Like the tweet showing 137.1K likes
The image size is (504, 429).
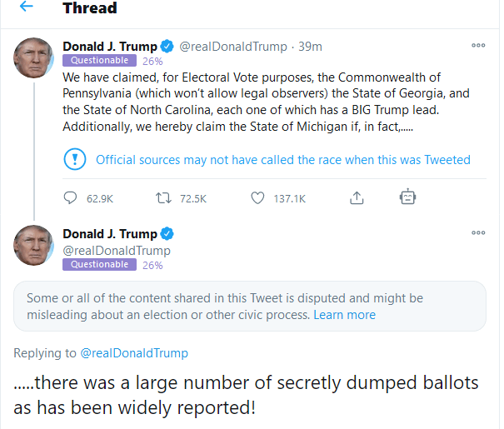pos(258,198)
